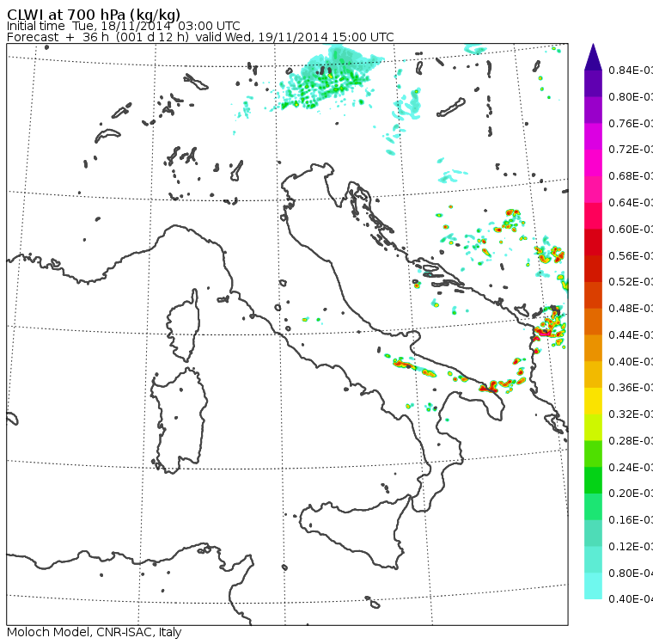Viewport: 653px width, 644px height.
Task: Click the 0.68E-03 colorbar label
Action: [x=631, y=176]
